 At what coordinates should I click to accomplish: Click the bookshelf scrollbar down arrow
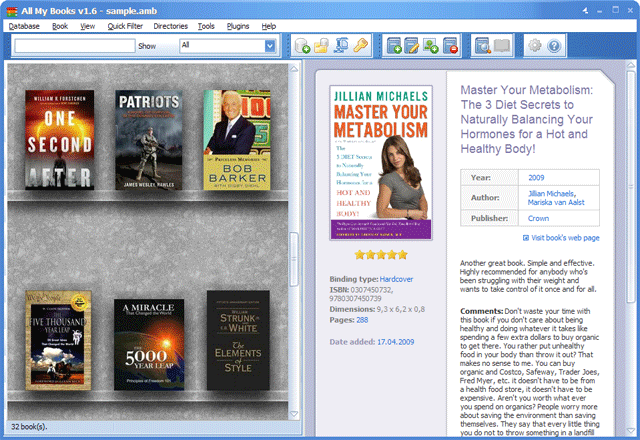pos(294,414)
